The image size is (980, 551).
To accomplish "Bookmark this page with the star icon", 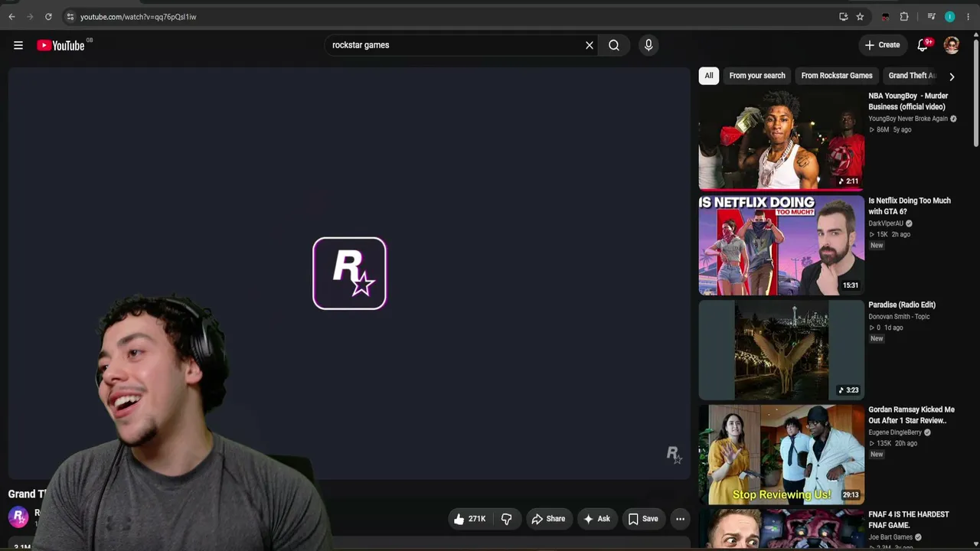I will [860, 16].
